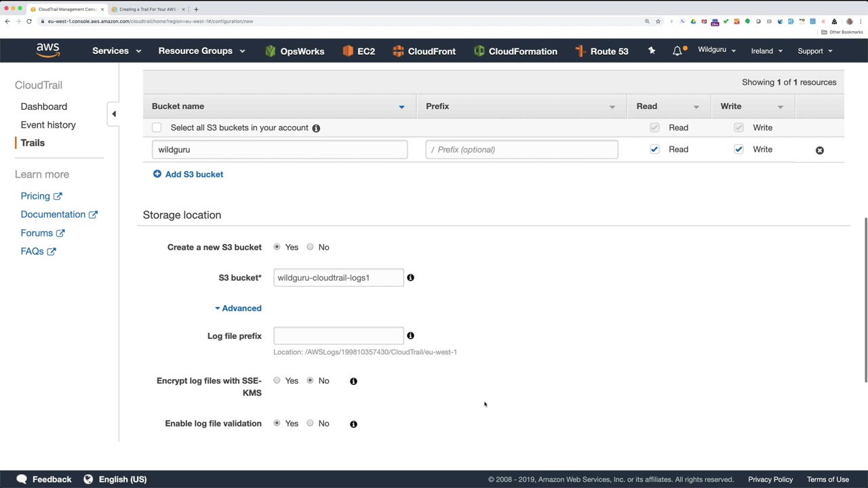Click the Feedback speech bubble icon

point(22,479)
